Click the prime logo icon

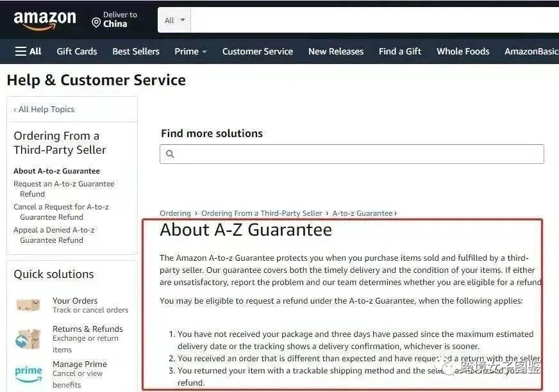coord(28,373)
